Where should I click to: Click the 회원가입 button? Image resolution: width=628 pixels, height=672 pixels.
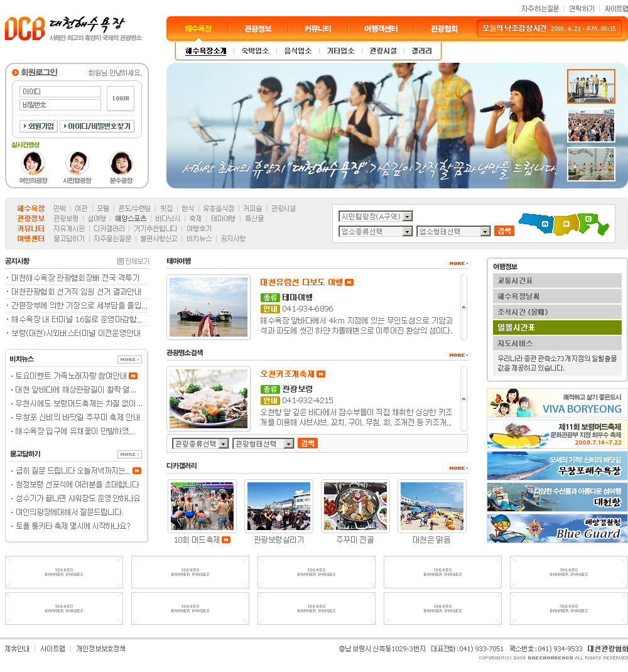(x=38, y=126)
